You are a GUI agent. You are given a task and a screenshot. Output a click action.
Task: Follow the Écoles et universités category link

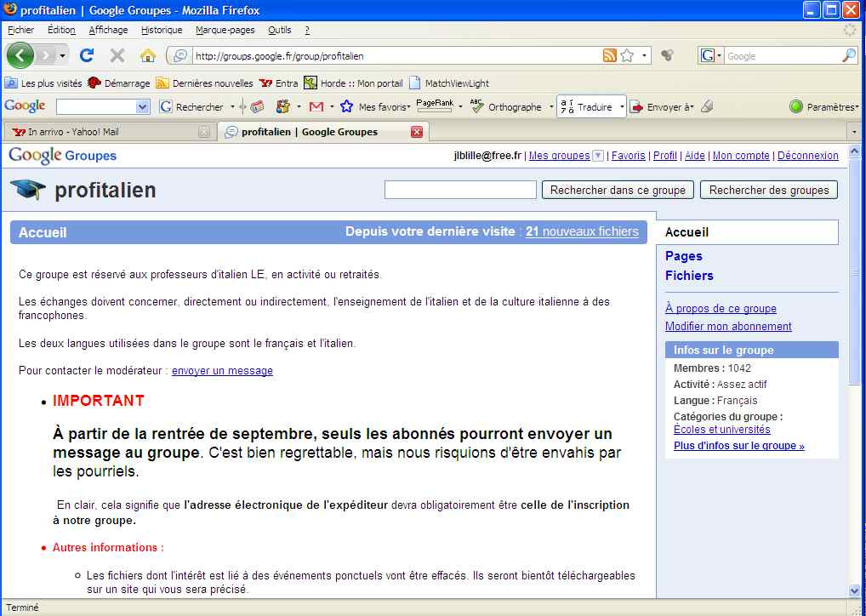(x=722, y=430)
